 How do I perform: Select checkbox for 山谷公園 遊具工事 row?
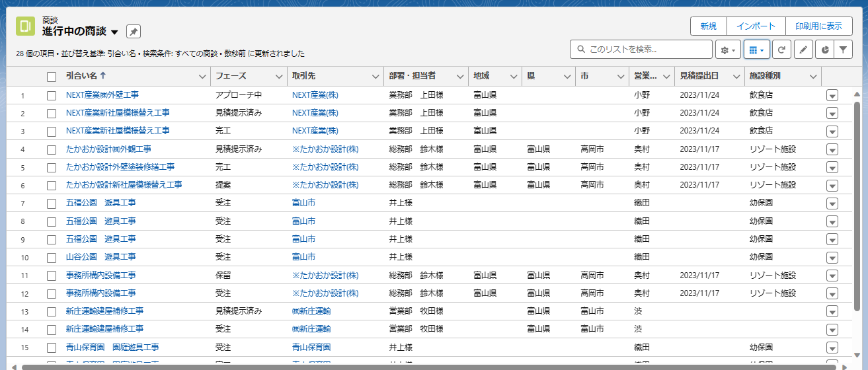tap(52, 257)
